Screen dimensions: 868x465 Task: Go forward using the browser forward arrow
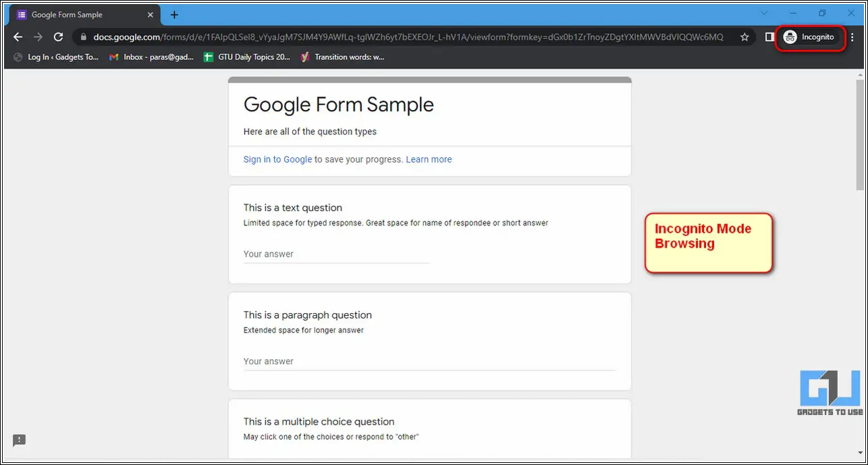click(38, 37)
